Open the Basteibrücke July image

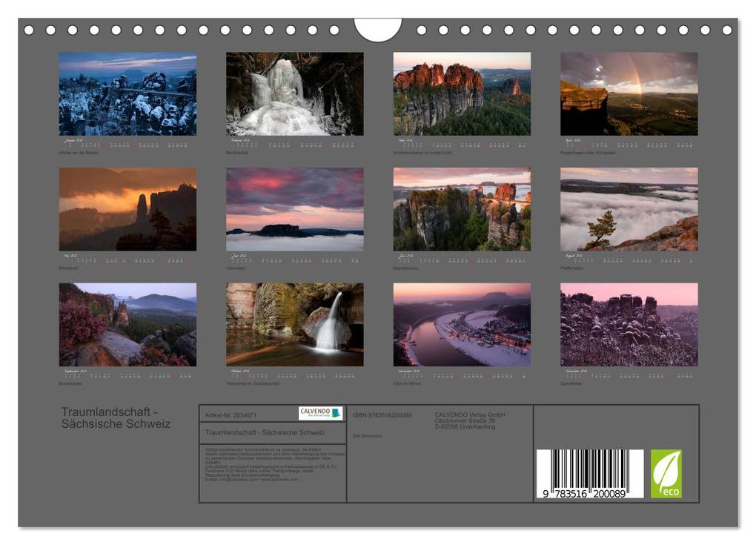[461, 210]
